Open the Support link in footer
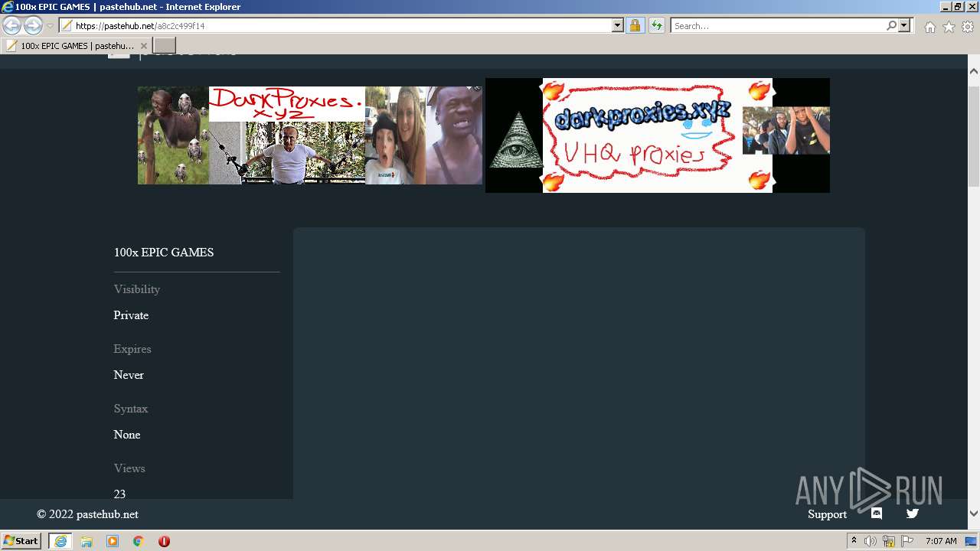The height and width of the screenshot is (551, 980). point(827,514)
